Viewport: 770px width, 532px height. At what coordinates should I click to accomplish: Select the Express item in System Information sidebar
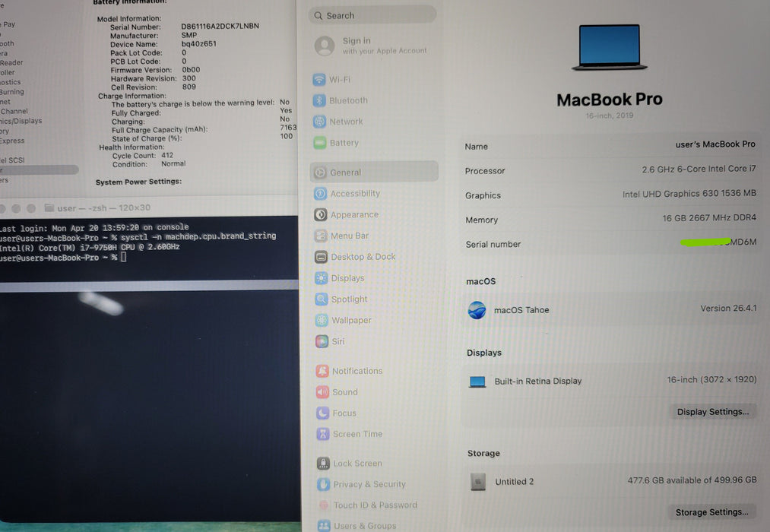point(12,141)
